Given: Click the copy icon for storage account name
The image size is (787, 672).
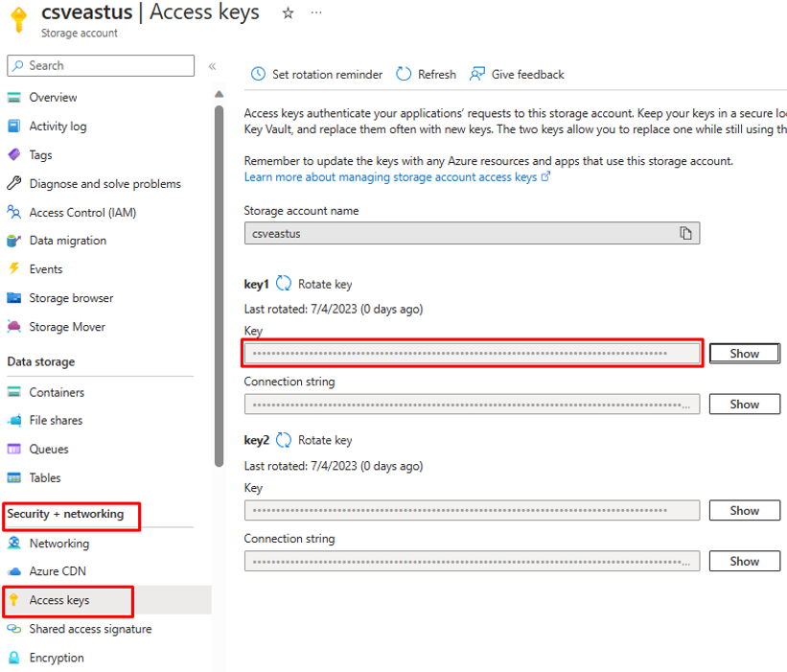Looking at the screenshot, I should click(685, 233).
